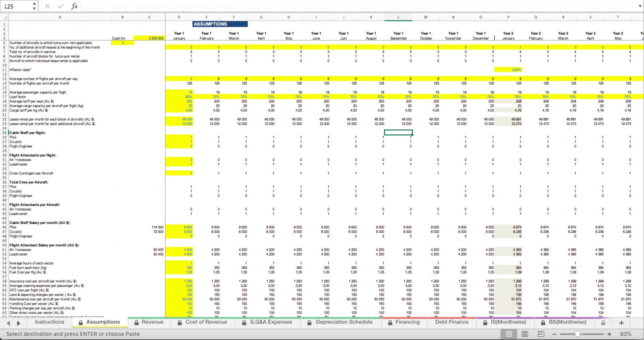Screen dimensions: 644x340
Task: Select column A header
Action: pos(60,17)
